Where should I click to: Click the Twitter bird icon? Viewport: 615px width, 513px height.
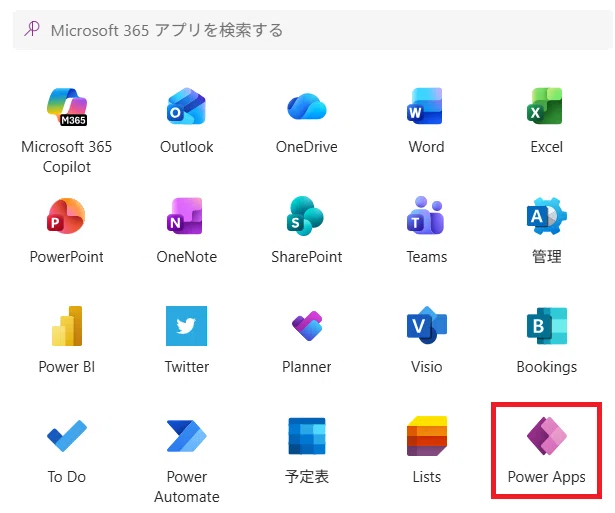tap(186, 326)
